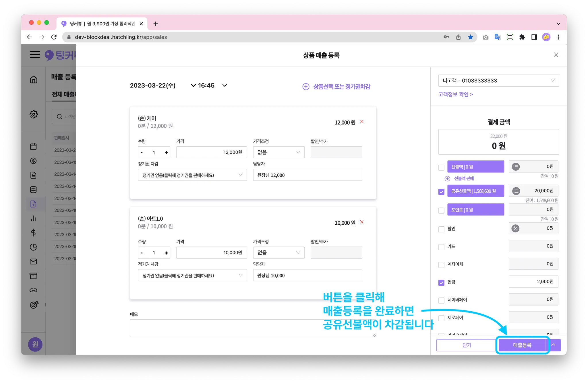Click the percent icon in 할인 field

515,228
